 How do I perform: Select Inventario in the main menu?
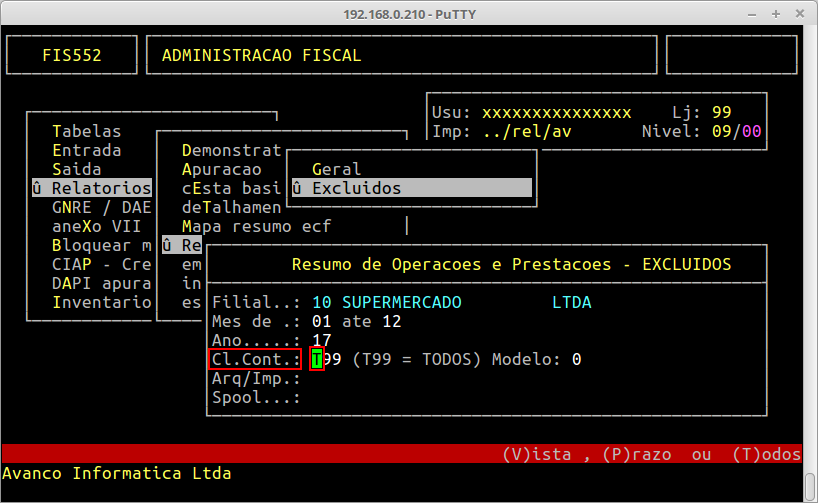(100, 302)
